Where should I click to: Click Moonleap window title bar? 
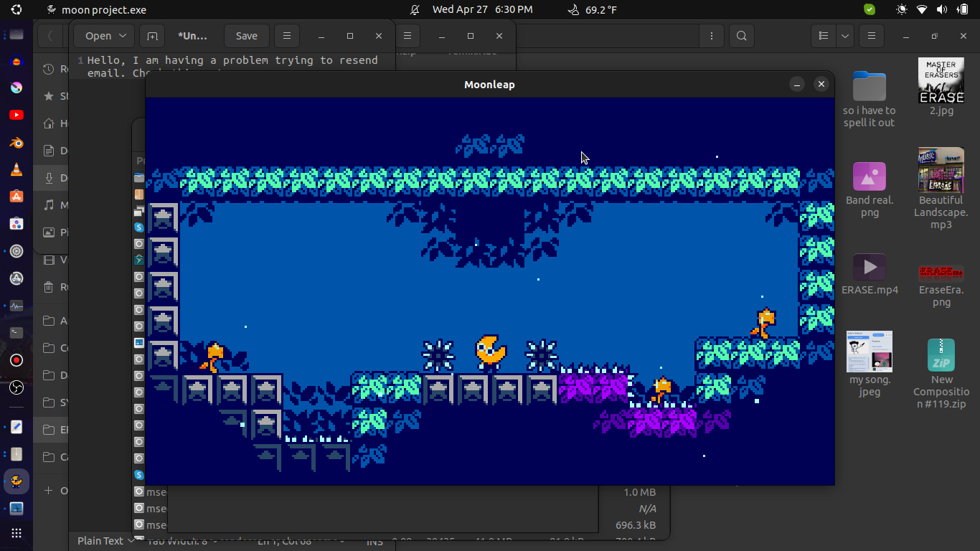tap(489, 85)
